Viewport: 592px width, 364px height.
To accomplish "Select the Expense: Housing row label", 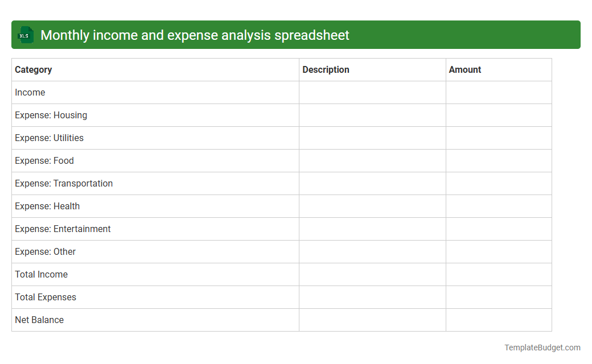I will [x=51, y=115].
